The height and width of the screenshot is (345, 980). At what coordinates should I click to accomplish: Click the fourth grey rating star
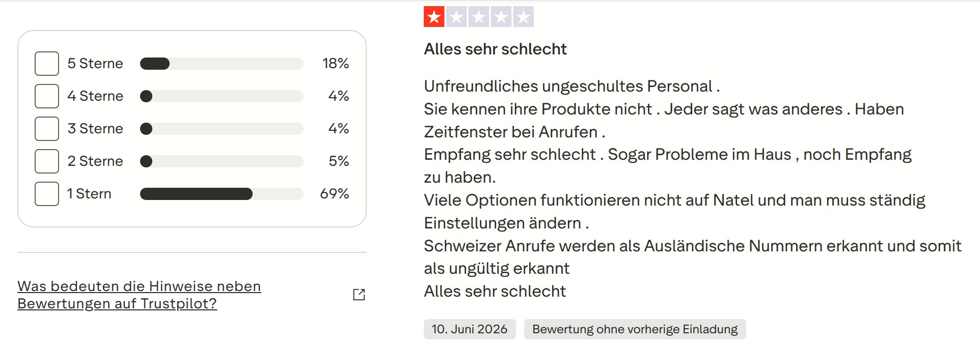click(501, 17)
